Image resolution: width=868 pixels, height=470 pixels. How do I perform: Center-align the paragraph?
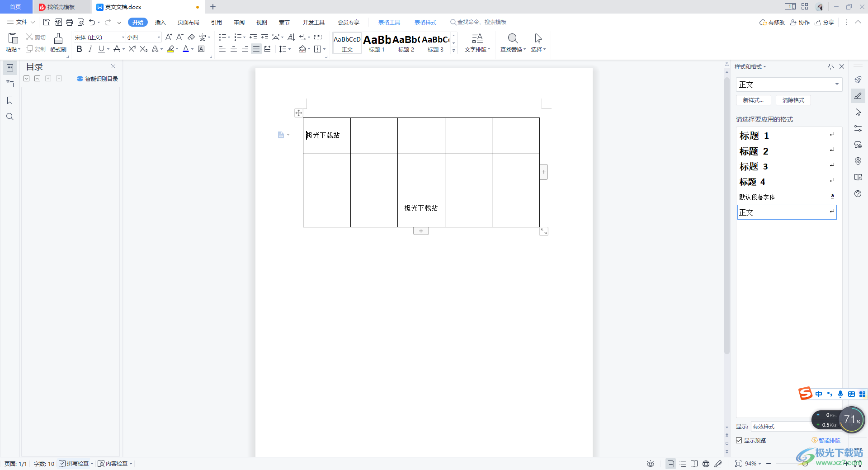pyautogui.click(x=234, y=49)
